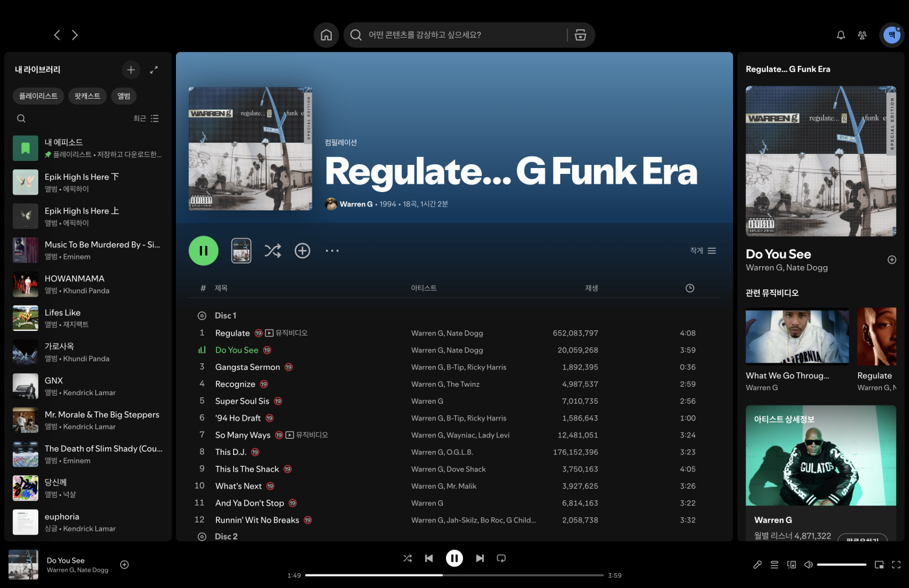Open the library recent sort dropdown
Screen dimensions: 909x588
[x=145, y=119]
